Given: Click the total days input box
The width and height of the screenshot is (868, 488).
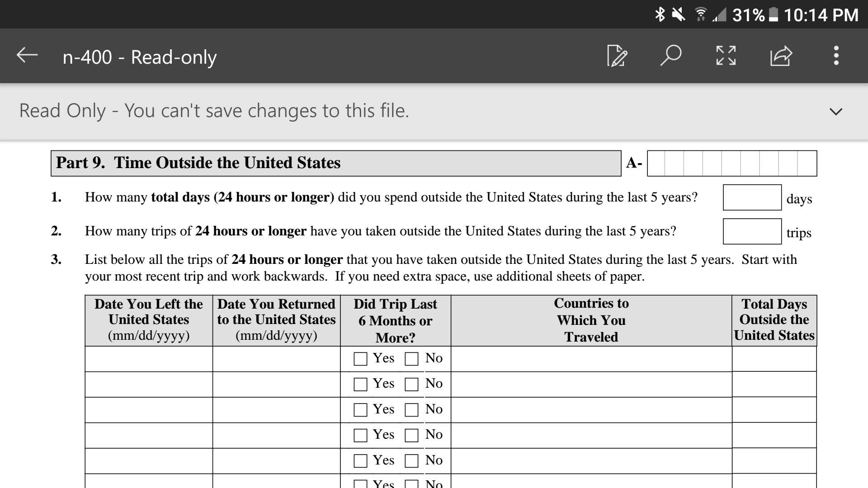Looking at the screenshot, I should [752, 197].
